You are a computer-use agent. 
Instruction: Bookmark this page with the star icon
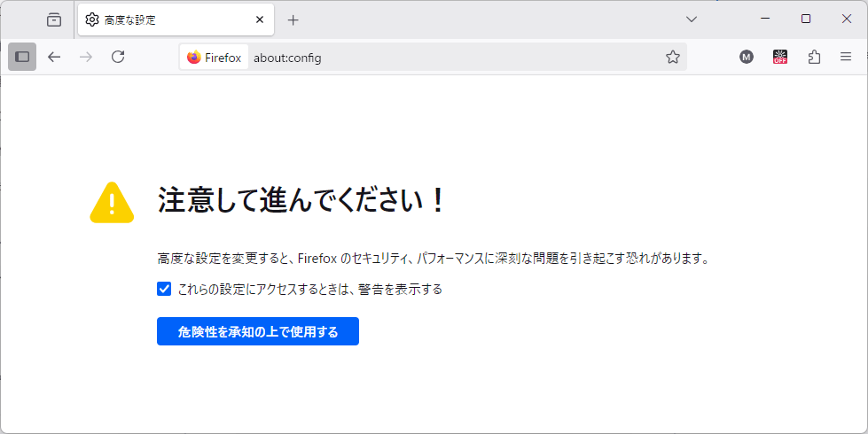tap(673, 58)
